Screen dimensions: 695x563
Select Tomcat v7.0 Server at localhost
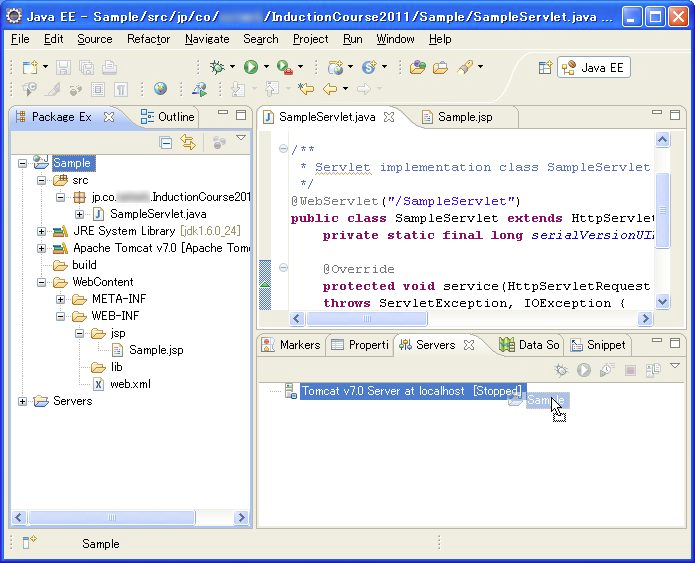click(411, 391)
